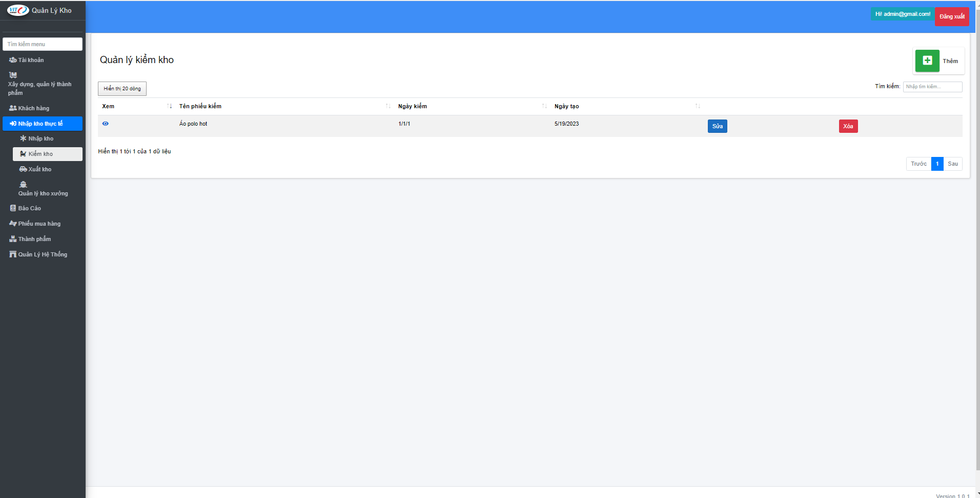980x498 pixels.
Task: Click the Sau pagination button
Action: pyautogui.click(x=953, y=164)
